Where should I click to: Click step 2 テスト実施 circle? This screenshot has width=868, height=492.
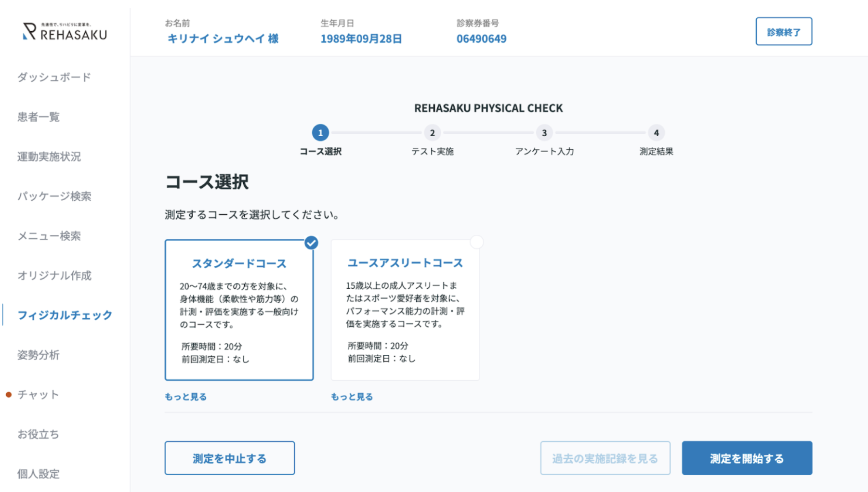point(432,133)
